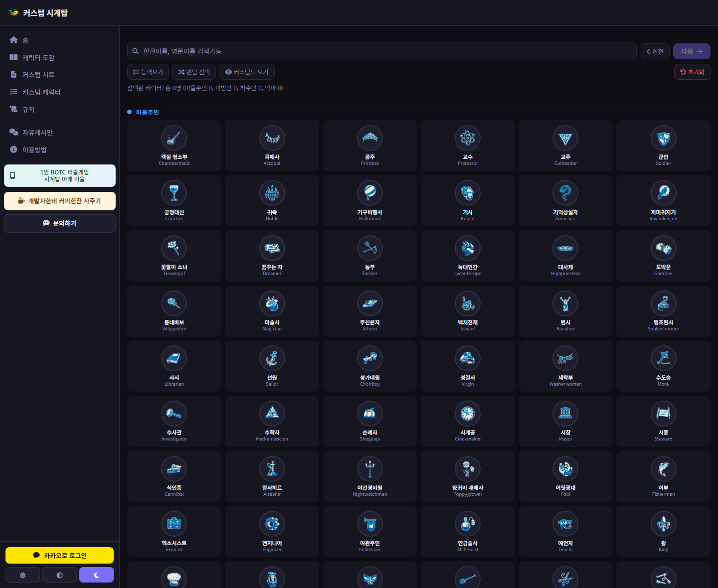Select the Fisherman fish icon
The width and height of the screenshot is (718, 588).
tap(664, 469)
